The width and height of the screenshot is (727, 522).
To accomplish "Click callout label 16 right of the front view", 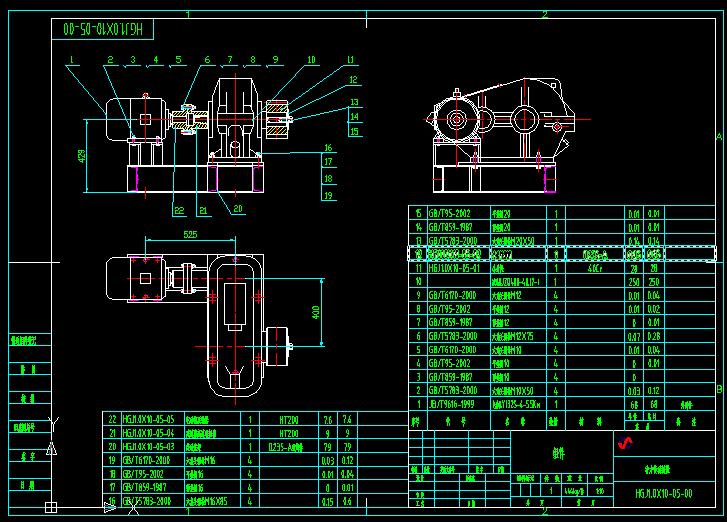I will point(328,147).
